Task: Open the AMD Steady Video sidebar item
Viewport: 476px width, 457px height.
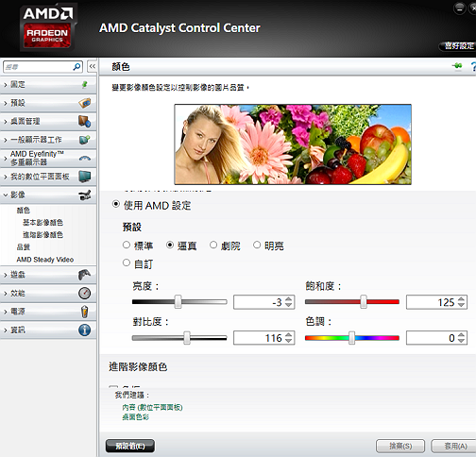Action: [x=45, y=260]
